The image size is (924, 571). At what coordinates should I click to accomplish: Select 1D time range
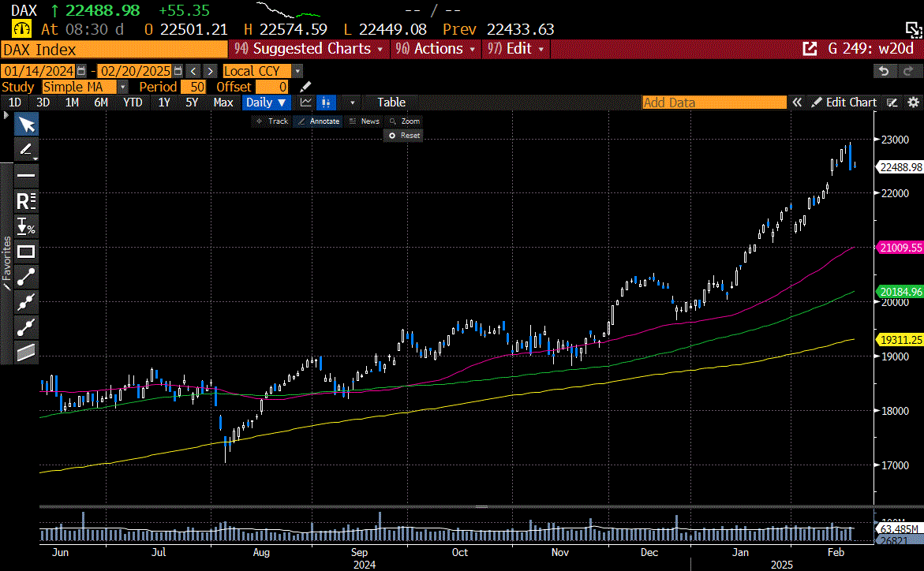[14, 102]
